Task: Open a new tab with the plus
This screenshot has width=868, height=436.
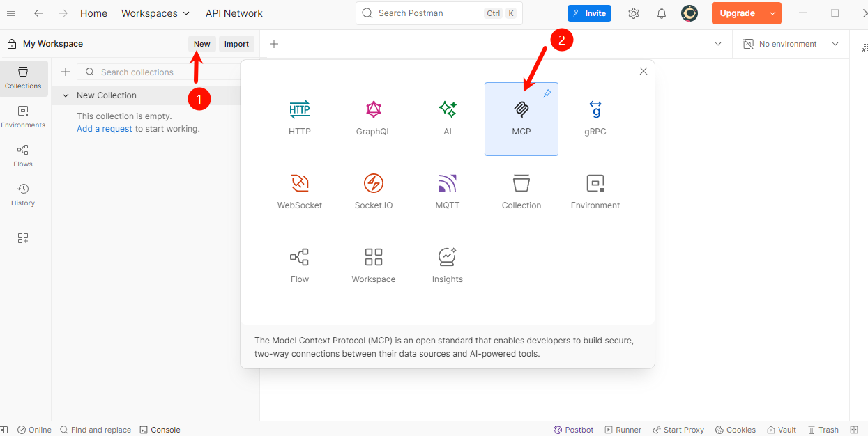Action: click(x=274, y=44)
